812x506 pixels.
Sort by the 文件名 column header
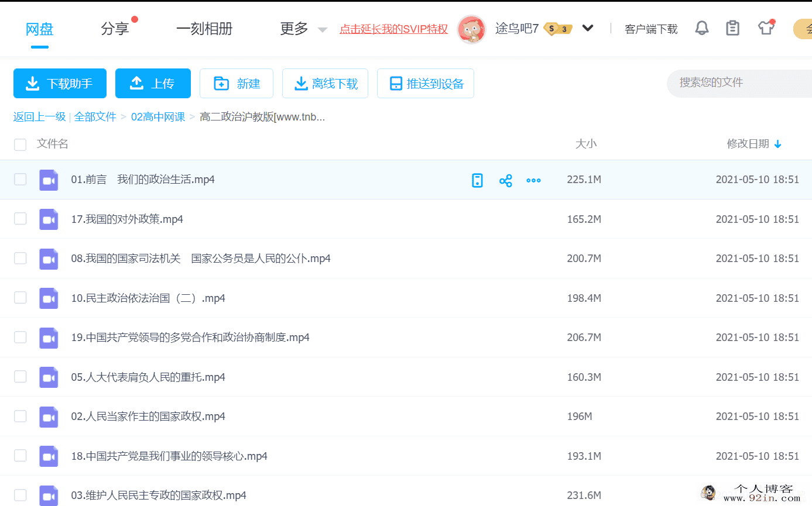click(53, 144)
